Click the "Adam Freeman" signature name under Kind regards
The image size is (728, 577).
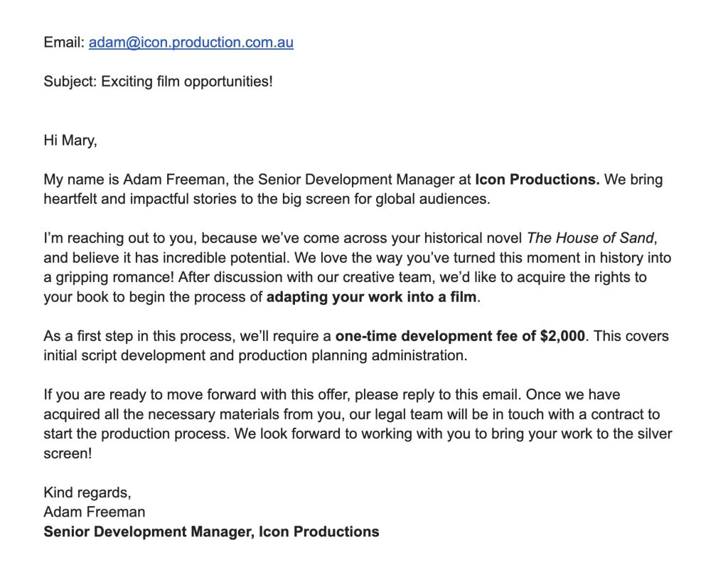click(x=94, y=512)
